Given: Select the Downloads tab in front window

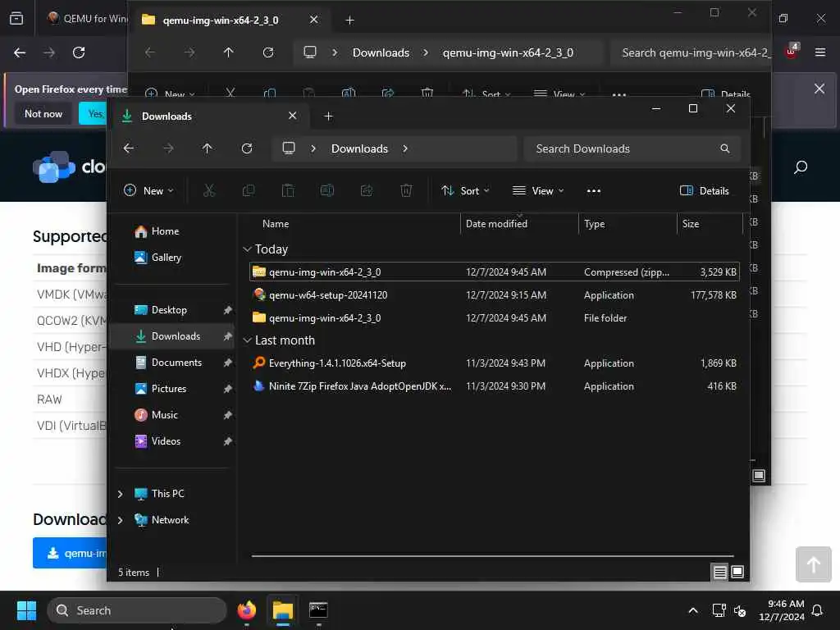Looking at the screenshot, I should (209, 116).
